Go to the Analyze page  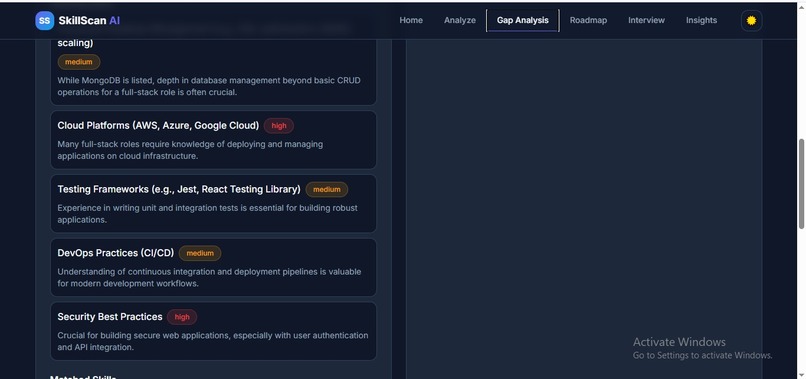460,21
